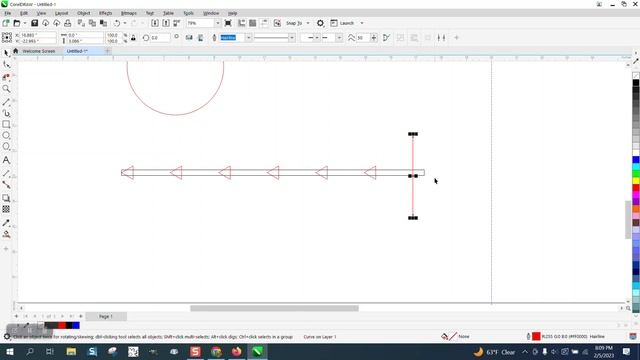Open the Options gear settings
This screenshot has height=360, width=640.
320,23
